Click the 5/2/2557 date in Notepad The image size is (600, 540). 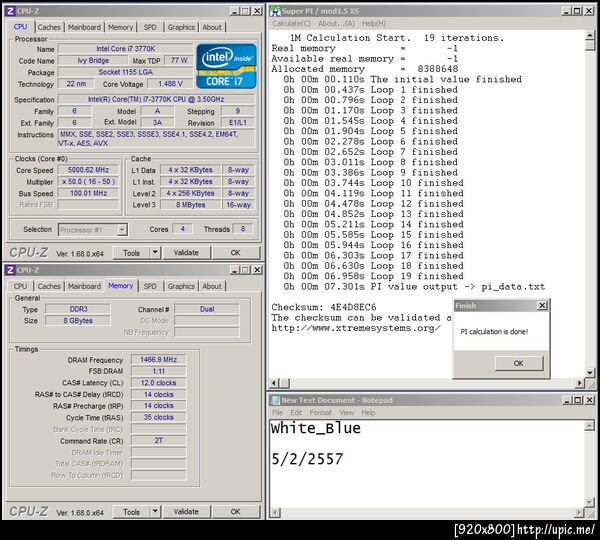coord(307,459)
